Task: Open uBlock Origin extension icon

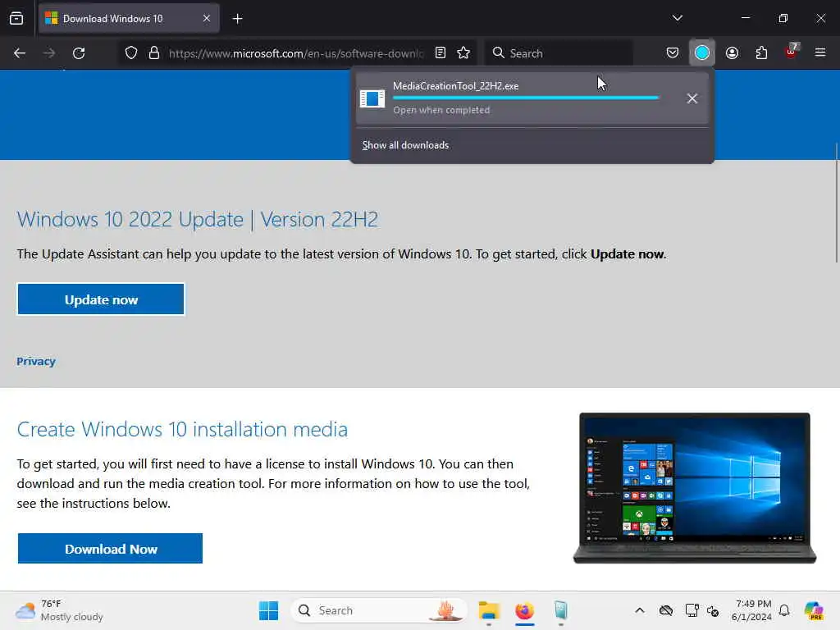Action: 792,52
